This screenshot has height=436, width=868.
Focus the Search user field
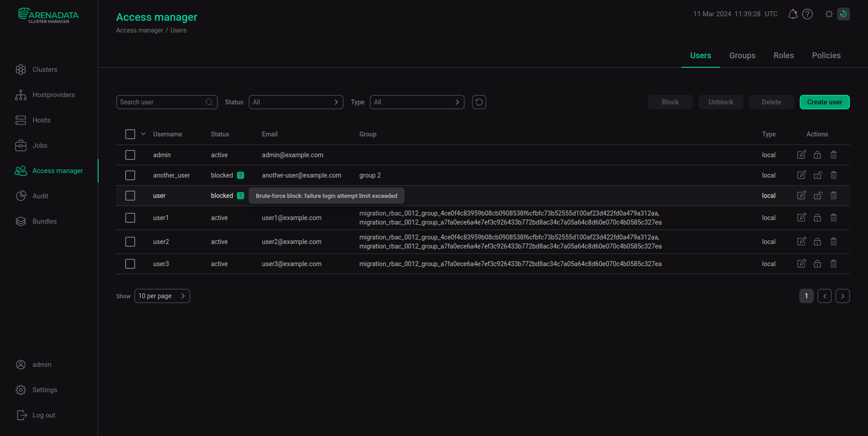coord(167,102)
